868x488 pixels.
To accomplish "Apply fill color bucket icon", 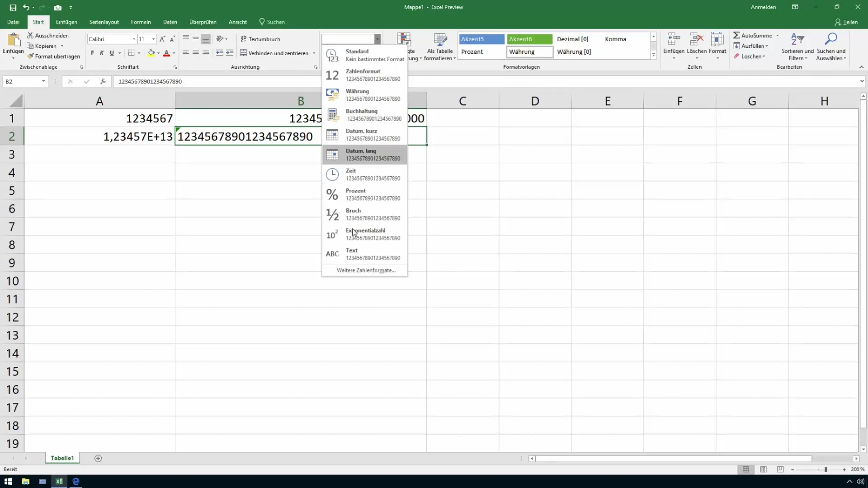I will click(x=151, y=53).
